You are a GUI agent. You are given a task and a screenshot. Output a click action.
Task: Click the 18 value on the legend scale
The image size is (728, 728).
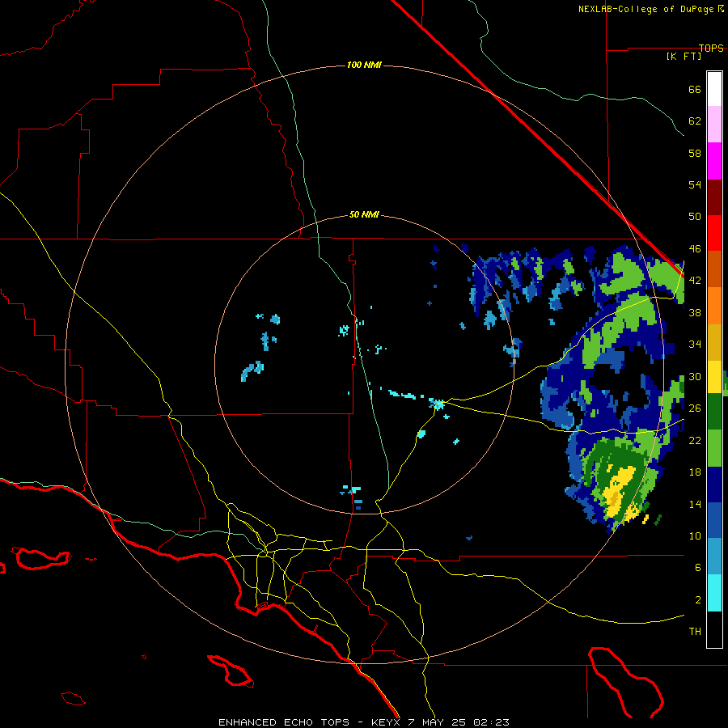tap(695, 472)
